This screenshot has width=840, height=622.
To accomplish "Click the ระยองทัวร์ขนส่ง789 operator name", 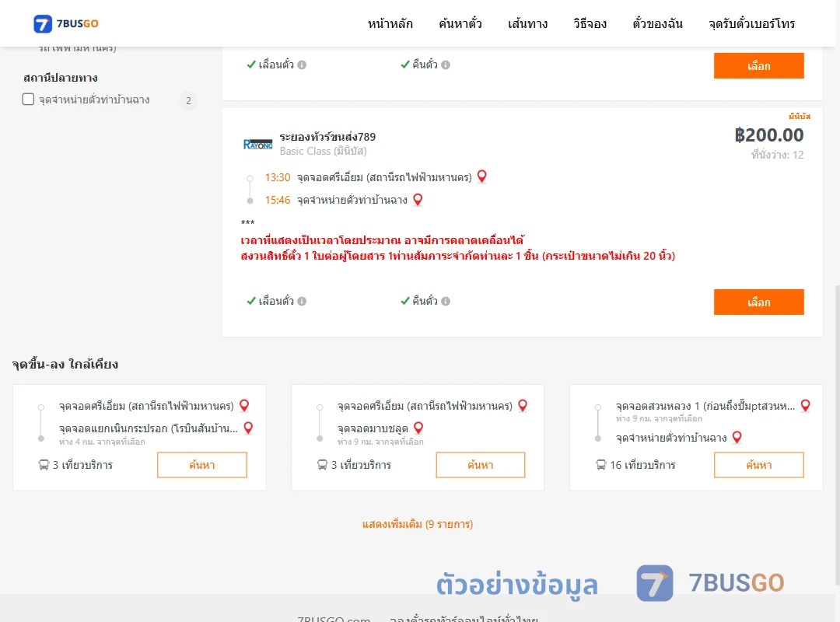I will pos(327,137).
